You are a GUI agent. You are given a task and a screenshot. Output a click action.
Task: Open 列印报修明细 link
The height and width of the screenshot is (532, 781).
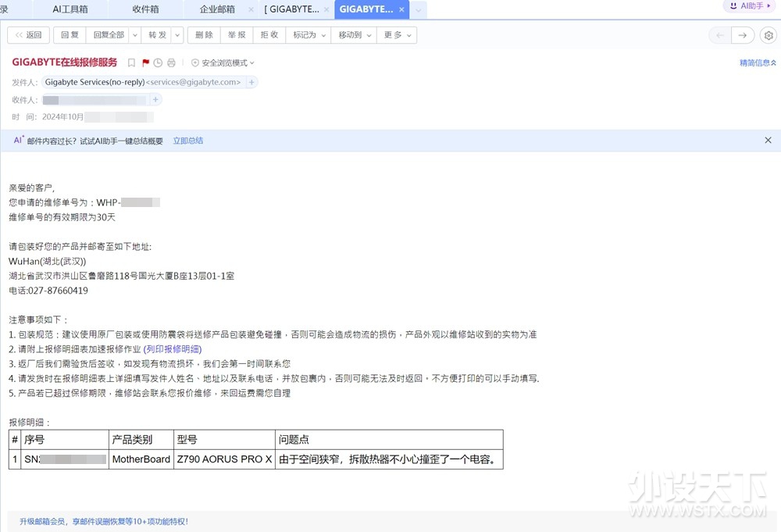[173, 349]
